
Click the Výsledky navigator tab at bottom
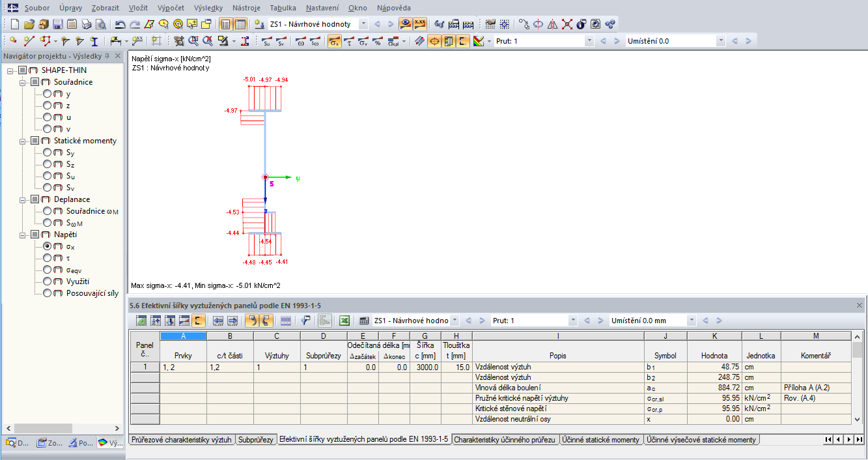(x=111, y=443)
